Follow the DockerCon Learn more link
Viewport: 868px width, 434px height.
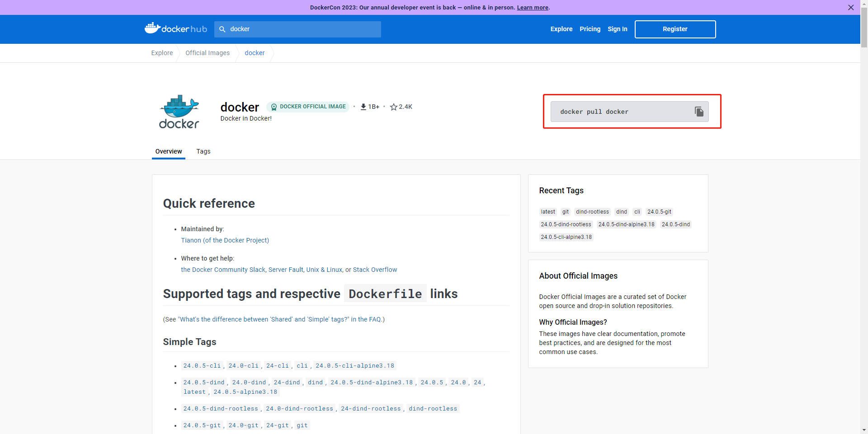pos(532,8)
